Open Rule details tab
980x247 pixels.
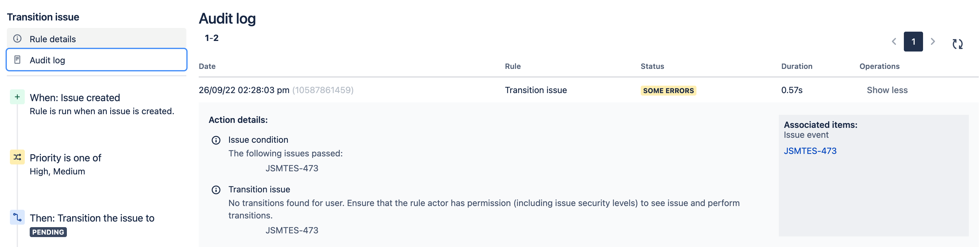point(53,39)
